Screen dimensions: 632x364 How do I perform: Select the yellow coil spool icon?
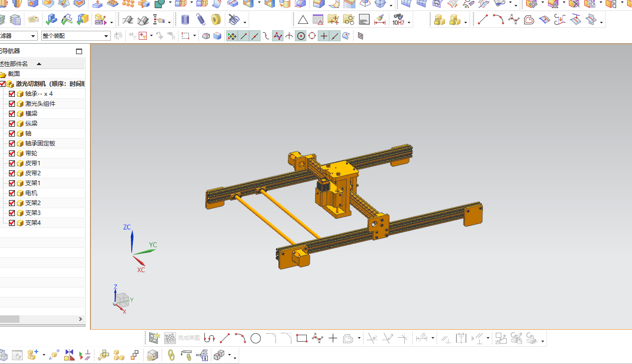tap(216, 20)
